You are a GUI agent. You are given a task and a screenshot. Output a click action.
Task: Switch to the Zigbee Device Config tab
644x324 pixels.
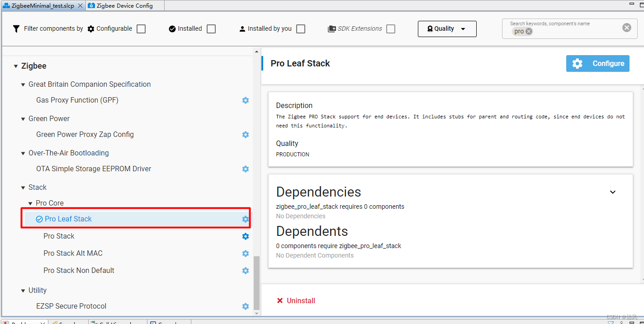coord(125,5)
